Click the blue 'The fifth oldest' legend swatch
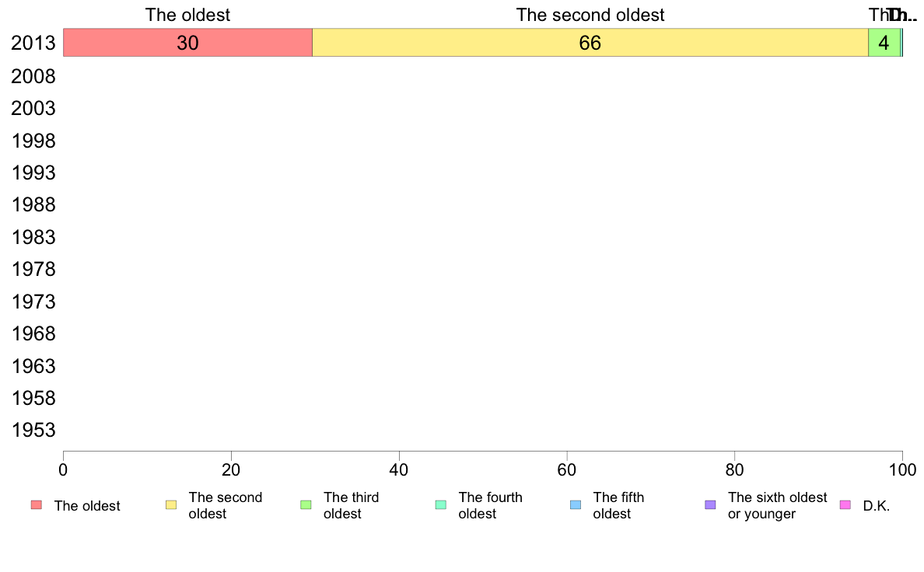This screenshot has height=572, width=924. [576, 505]
